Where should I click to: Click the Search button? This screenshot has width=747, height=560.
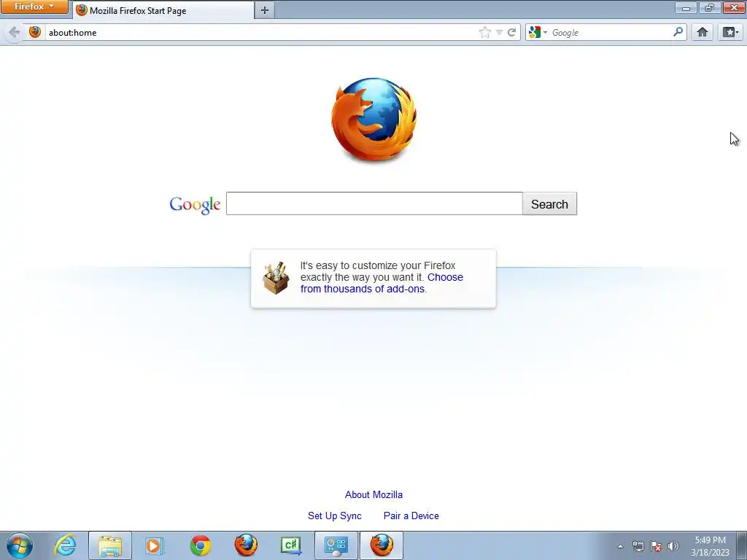point(550,204)
